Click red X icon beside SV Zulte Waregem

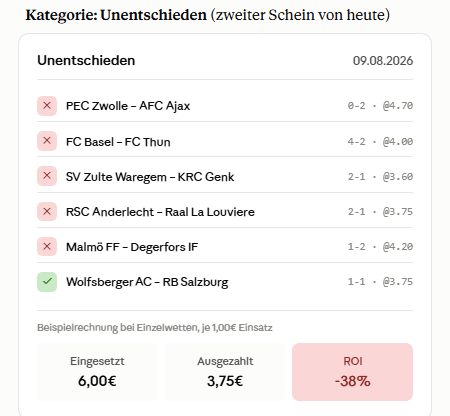coord(47,176)
